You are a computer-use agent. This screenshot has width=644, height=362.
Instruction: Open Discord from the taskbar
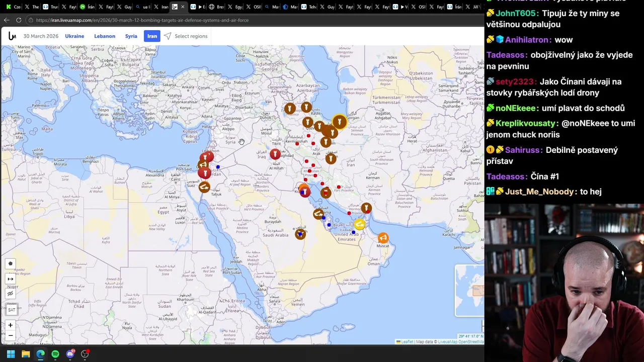click(x=70, y=354)
